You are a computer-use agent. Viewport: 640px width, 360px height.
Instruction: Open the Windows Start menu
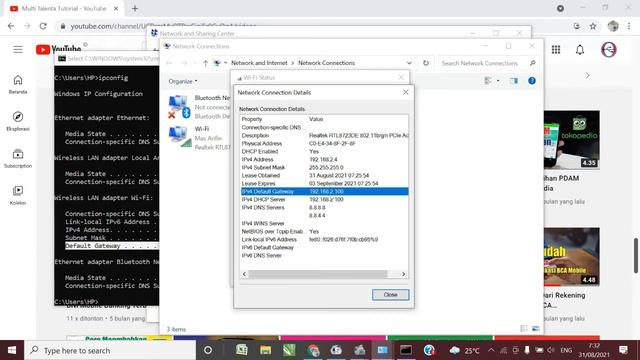(x=12, y=350)
